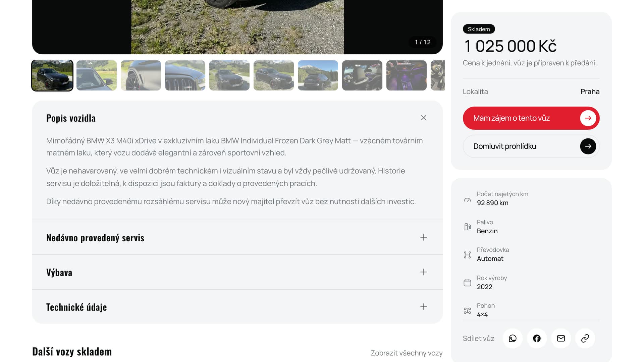Open Zobrazit všechny vozy link
The height and width of the screenshot is (362, 644).
pos(407,353)
